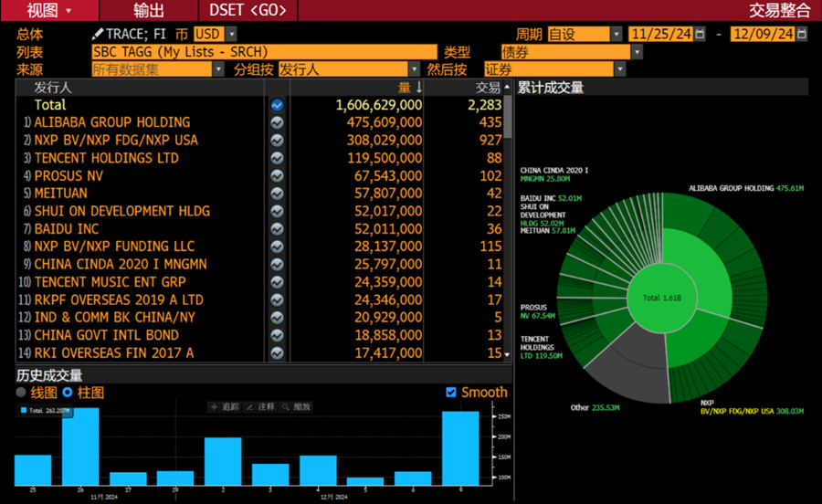
Task: Click the SBC TAGG (My Lists - SRCH) field
Action: [264, 52]
